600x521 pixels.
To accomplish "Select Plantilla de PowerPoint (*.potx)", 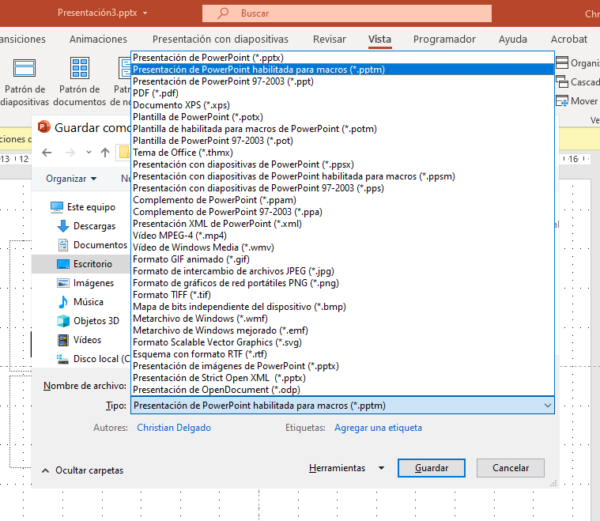I will point(342,117).
